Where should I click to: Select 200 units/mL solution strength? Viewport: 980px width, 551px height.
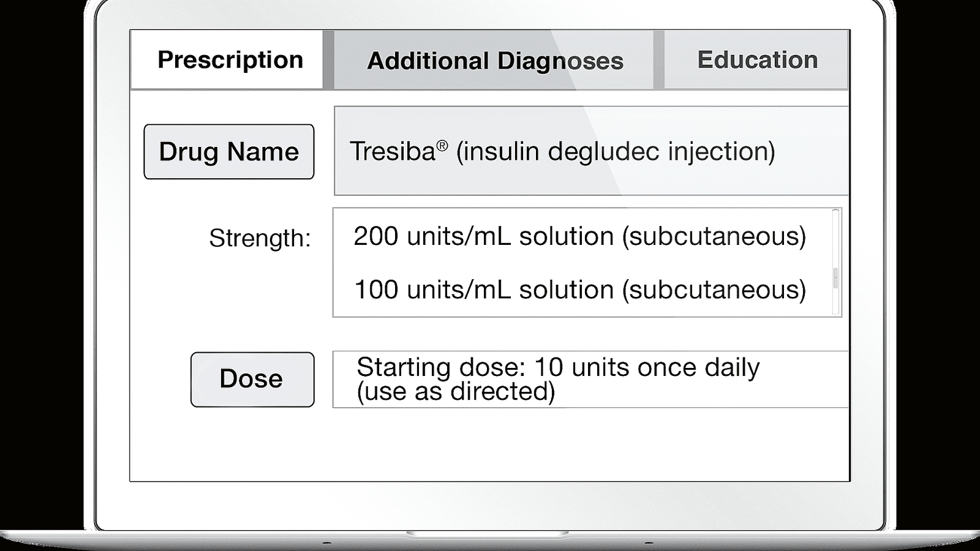click(579, 236)
